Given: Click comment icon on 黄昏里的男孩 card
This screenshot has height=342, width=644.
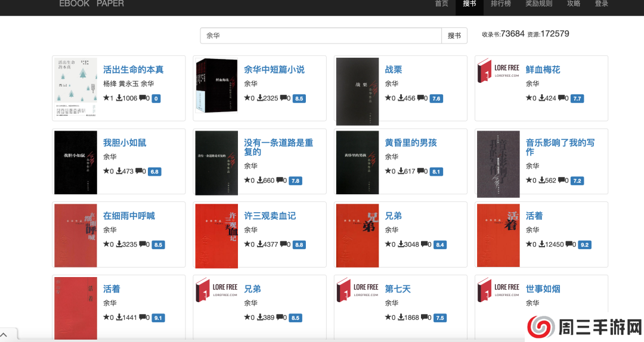Looking at the screenshot, I should pyautogui.click(x=420, y=171).
